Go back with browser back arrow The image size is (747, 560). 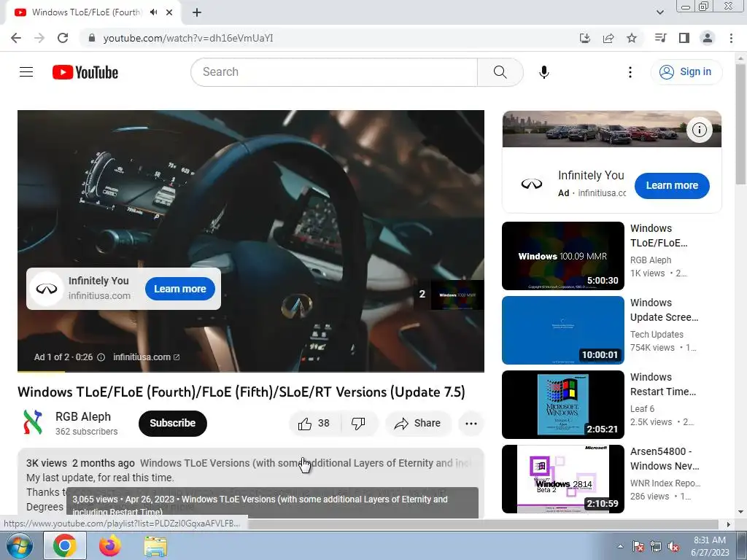tap(16, 38)
